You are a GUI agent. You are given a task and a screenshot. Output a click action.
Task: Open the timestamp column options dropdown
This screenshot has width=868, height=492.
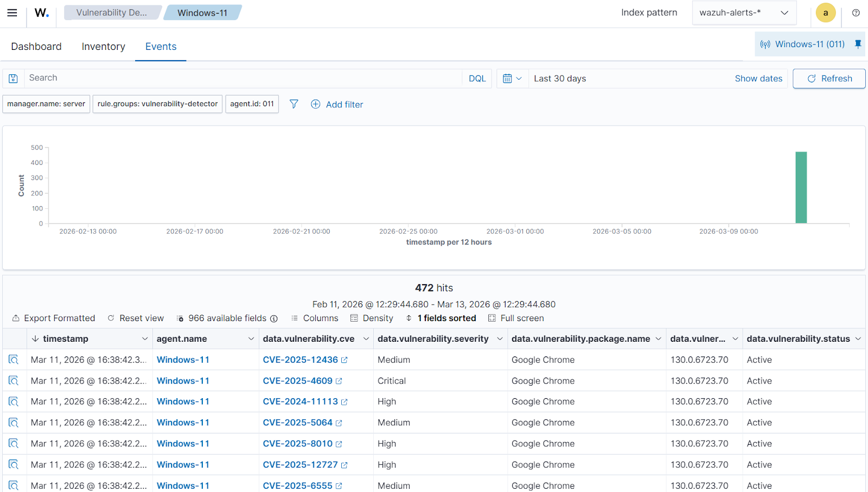(x=144, y=338)
